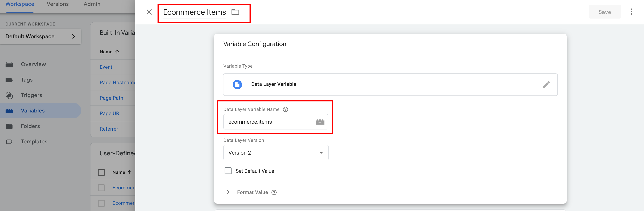644x211 pixels.
Task: Enable the Set Default Value checkbox
Action: click(x=228, y=171)
